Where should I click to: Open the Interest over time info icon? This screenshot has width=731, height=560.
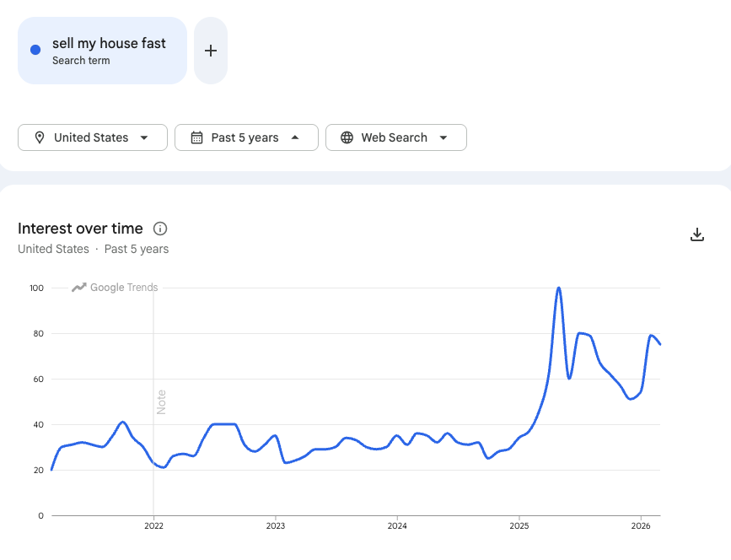160,229
